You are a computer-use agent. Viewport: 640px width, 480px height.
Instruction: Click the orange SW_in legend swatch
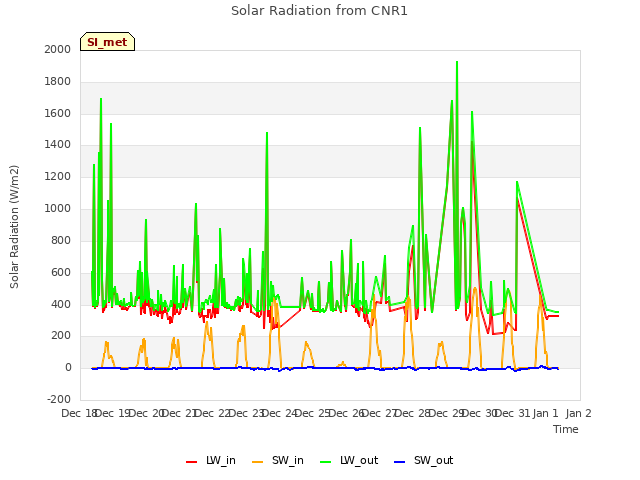258,462
